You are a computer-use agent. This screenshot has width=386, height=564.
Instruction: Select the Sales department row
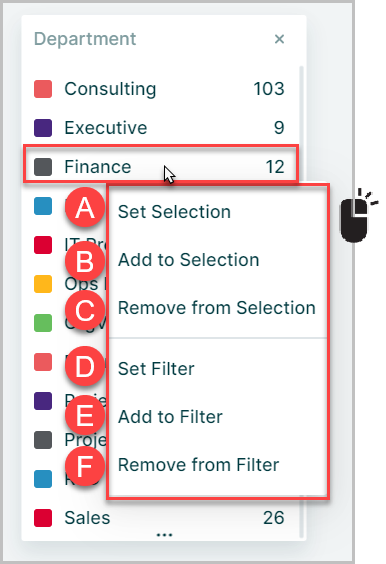coord(160,518)
